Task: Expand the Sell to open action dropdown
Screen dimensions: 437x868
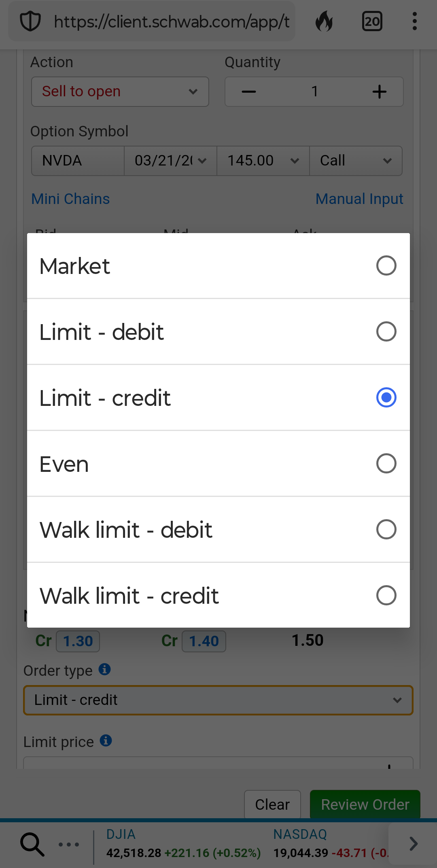Action: tap(120, 92)
